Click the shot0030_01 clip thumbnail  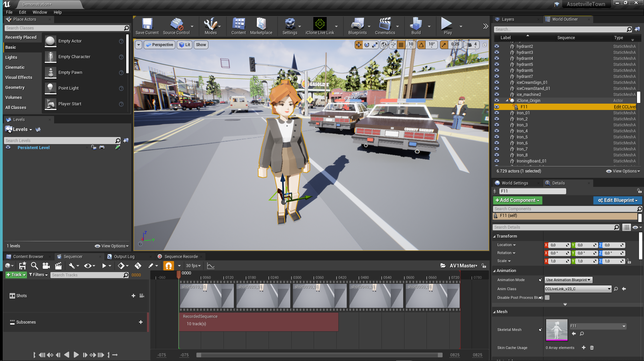tap(320, 296)
